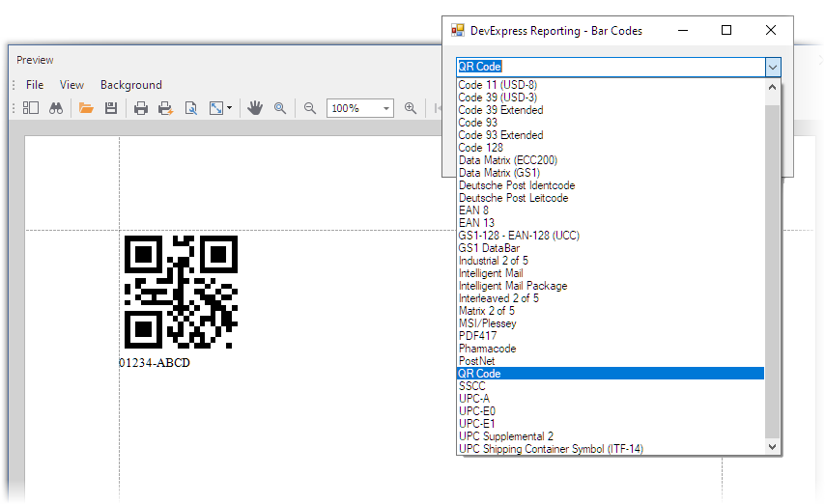The width and height of the screenshot is (825, 504).
Task: Select Code 128 item
Action: tap(611, 148)
